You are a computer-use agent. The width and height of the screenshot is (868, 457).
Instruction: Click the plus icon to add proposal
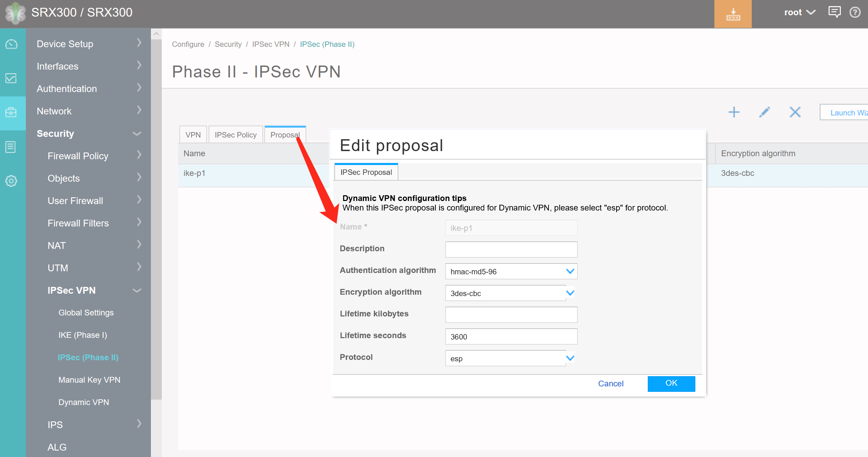pyautogui.click(x=734, y=112)
